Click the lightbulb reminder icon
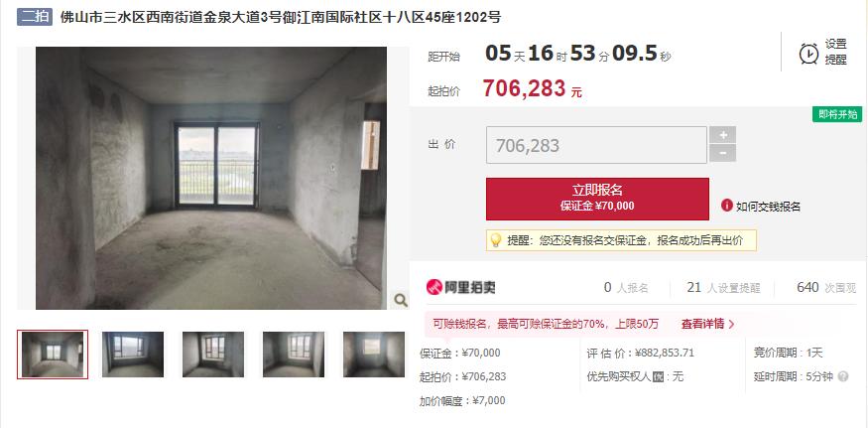868x428 pixels. (496, 240)
